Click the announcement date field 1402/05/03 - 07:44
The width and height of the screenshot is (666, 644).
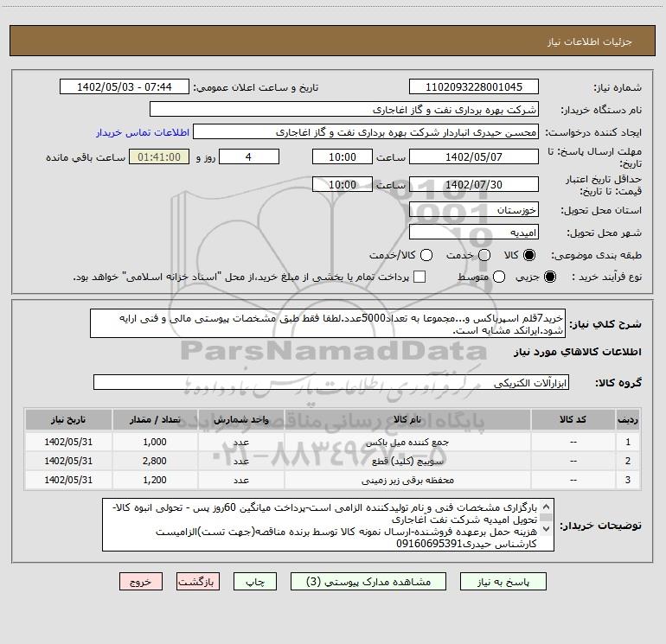click(x=125, y=87)
